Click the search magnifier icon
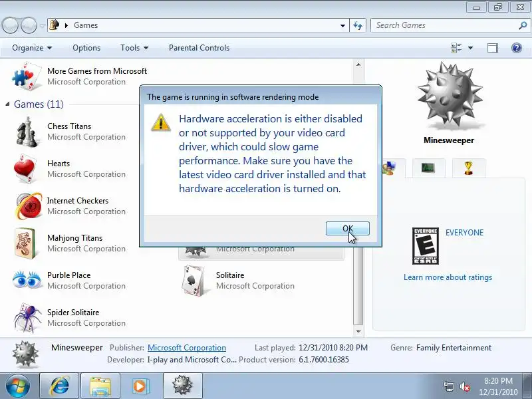The image size is (532, 399). 523,25
